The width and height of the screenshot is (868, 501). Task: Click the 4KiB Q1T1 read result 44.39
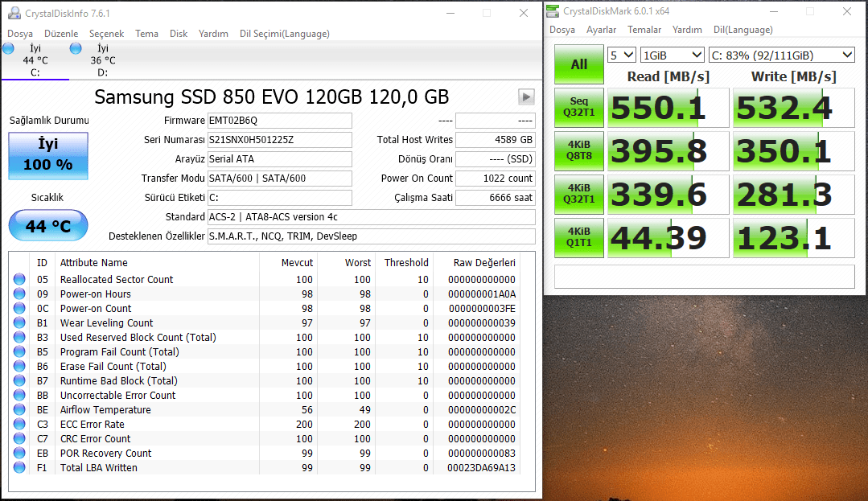tap(668, 238)
